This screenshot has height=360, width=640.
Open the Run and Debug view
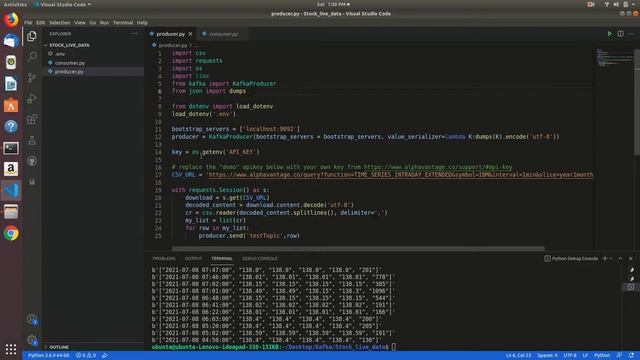32,98
